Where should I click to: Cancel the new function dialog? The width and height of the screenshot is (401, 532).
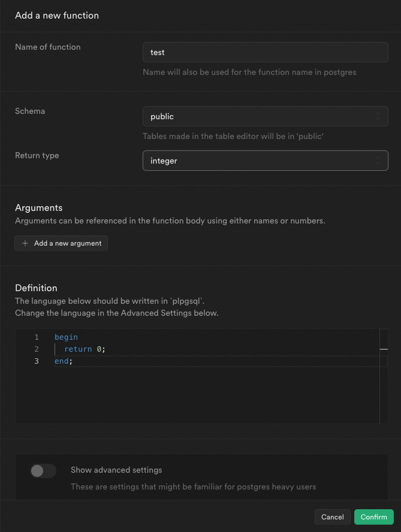(x=332, y=516)
